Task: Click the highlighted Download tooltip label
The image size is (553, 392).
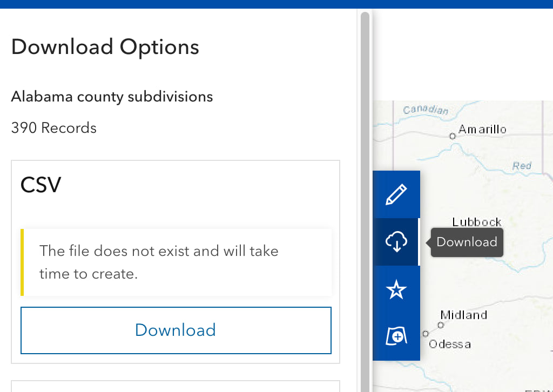Action: (467, 242)
